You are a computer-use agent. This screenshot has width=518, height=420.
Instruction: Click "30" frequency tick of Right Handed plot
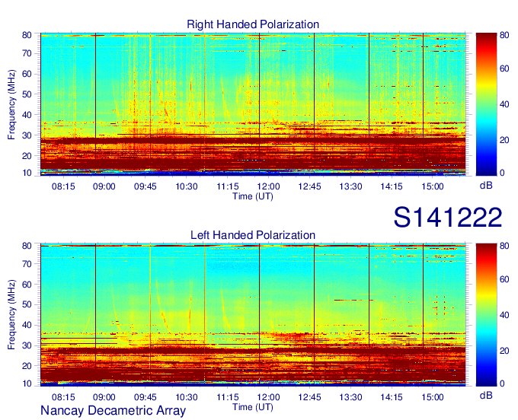(x=27, y=135)
